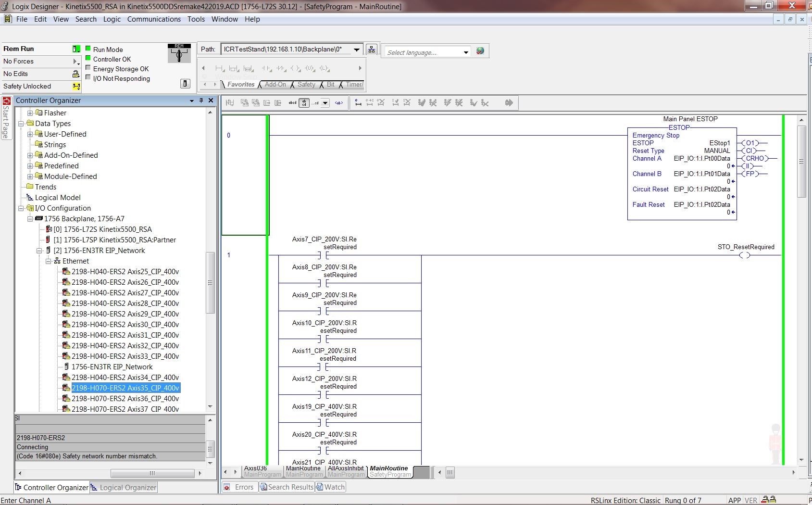Click the Controller OK indicator
Screen dimensions: 812x505
pyautogui.click(x=88, y=58)
